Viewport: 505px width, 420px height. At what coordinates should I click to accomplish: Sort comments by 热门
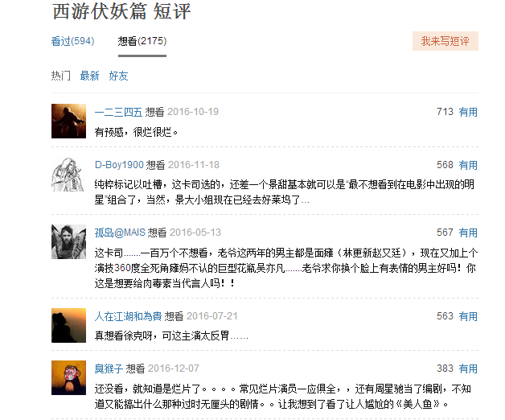pos(61,76)
